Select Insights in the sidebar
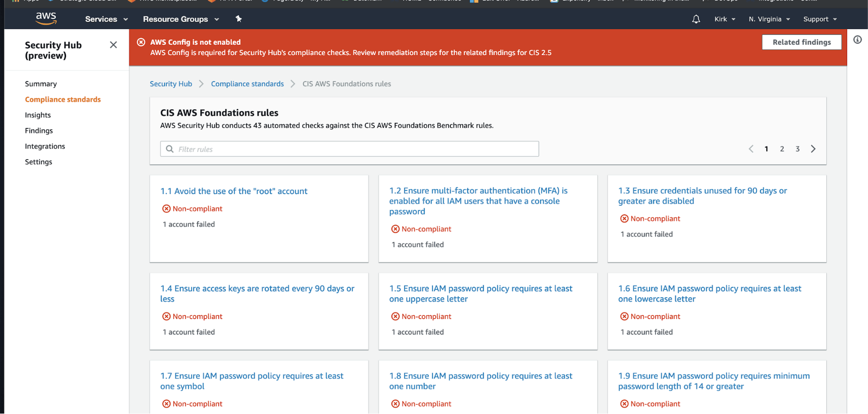Viewport: 868px width, 414px height. point(38,115)
